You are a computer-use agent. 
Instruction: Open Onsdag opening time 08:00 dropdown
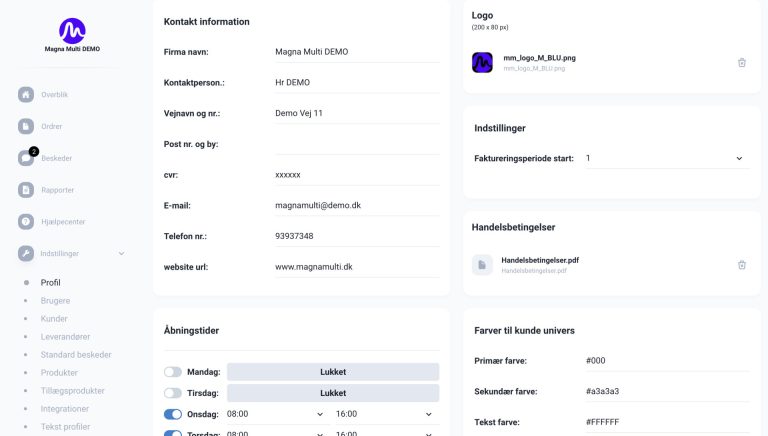275,414
